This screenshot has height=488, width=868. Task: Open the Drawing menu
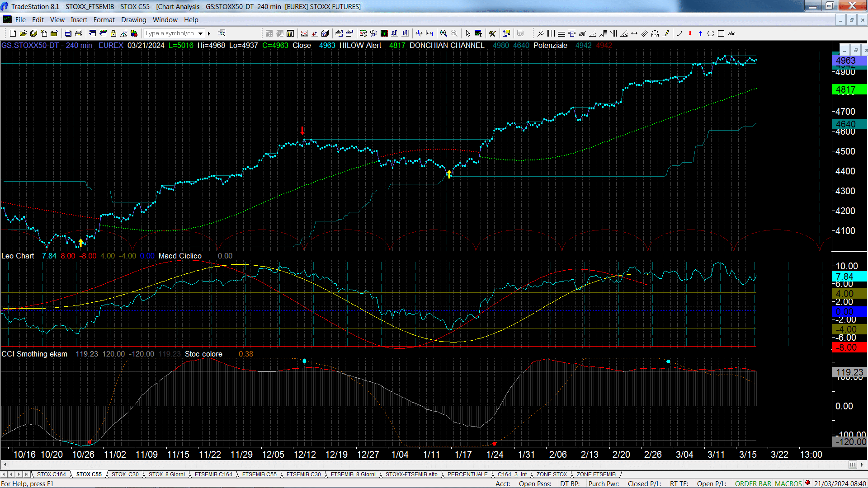click(x=133, y=20)
